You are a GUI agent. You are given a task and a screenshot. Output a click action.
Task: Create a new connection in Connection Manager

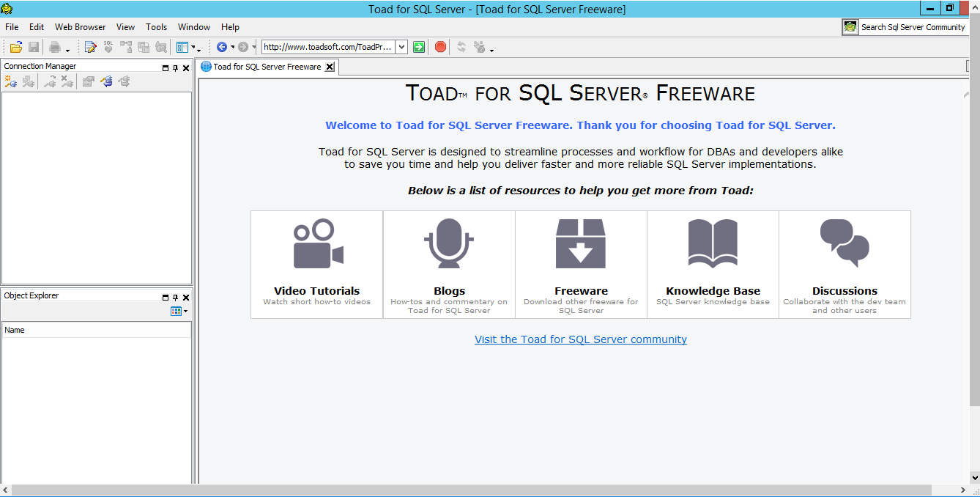coord(10,81)
